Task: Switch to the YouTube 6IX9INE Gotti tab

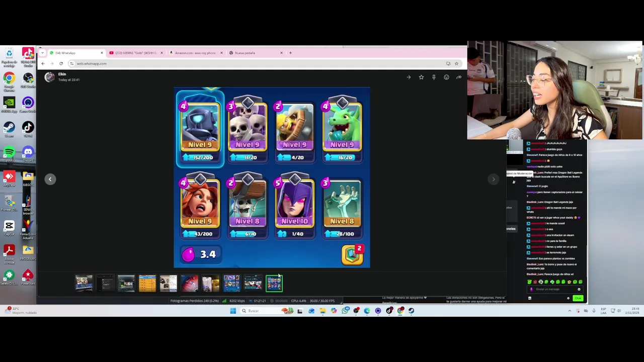Action: (x=135, y=53)
